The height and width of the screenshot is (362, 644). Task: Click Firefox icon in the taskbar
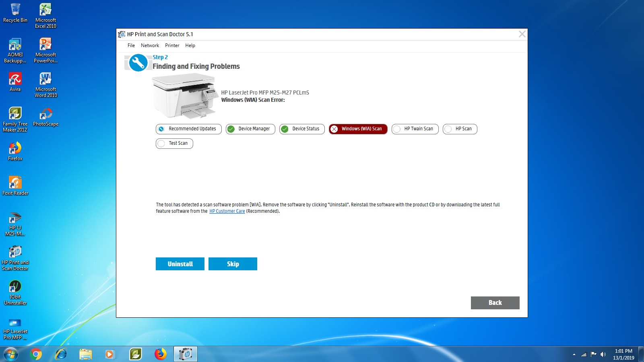pyautogui.click(x=160, y=354)
